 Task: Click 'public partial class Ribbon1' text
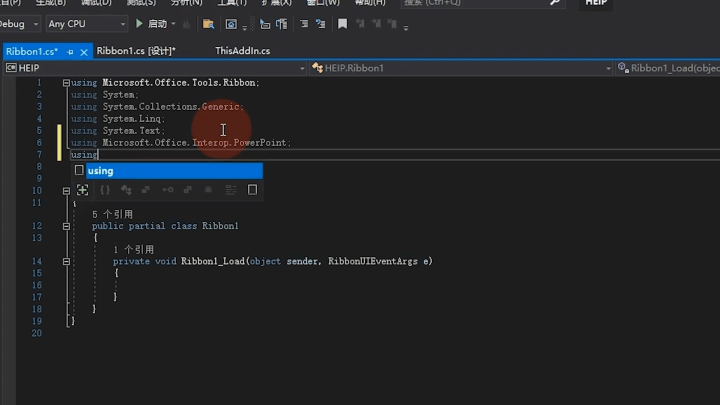(x=165, y=226)
